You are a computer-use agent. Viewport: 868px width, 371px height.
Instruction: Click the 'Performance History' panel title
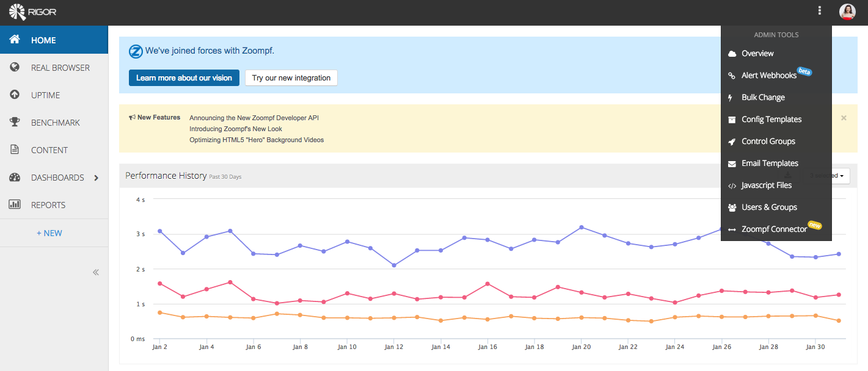pyautogui.click(x=166, y=176)
